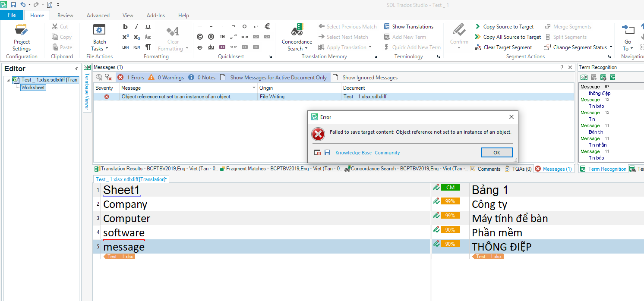
Task: Open Project Settings
Action: coord(22,38)
